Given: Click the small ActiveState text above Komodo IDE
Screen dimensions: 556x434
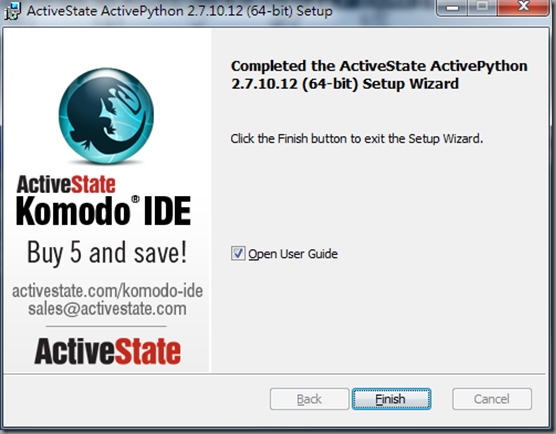Looking at the screenshot, I should tap(66, 184).
